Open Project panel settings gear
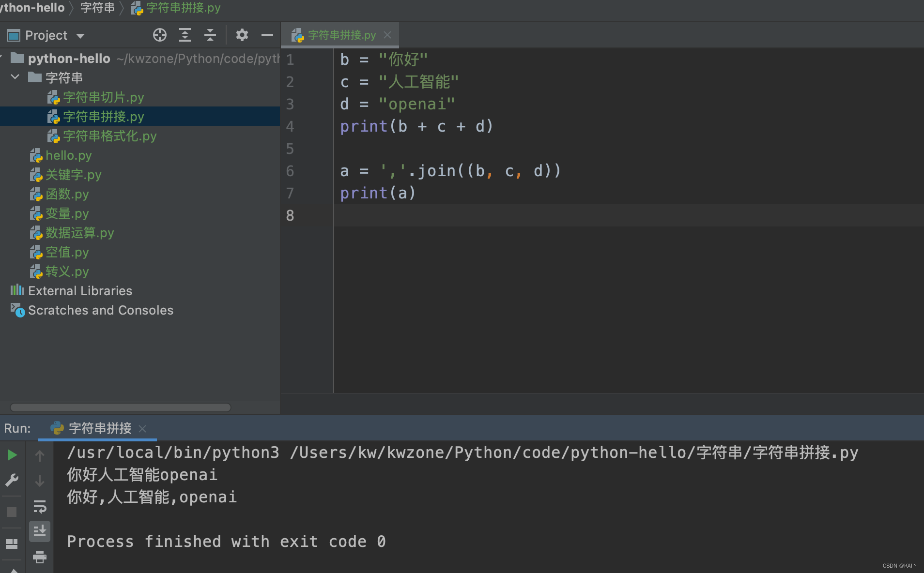Image resolution: width=924 pixels, height=573 pixels. coord(242,35)
